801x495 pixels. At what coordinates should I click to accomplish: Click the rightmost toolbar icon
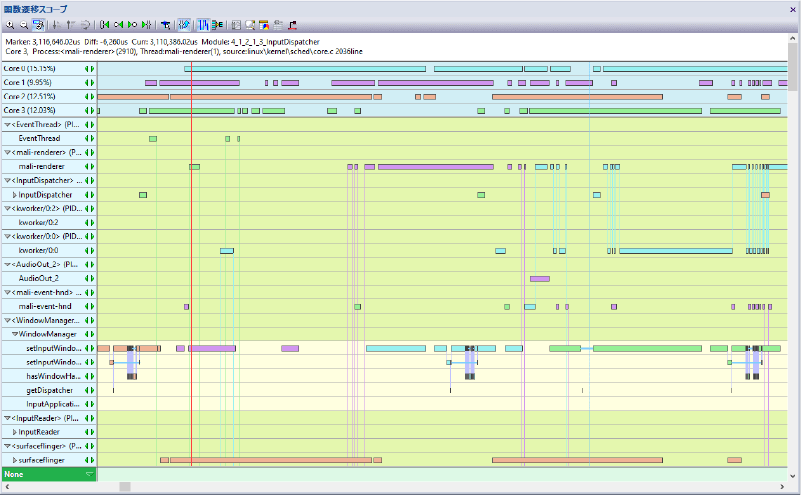[292, 24]
